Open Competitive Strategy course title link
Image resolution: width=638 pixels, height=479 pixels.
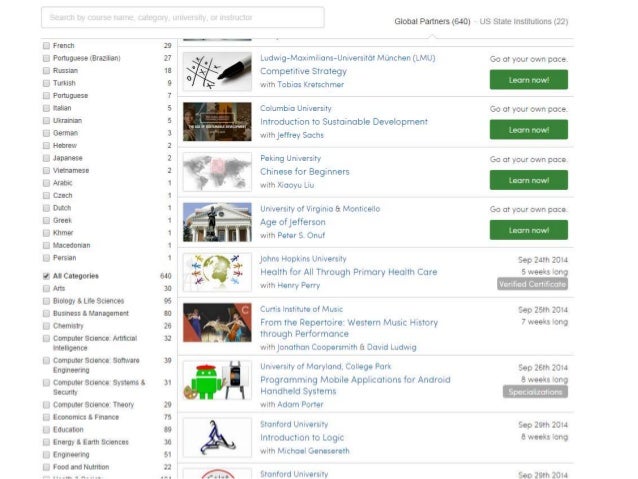coord(303,71)
